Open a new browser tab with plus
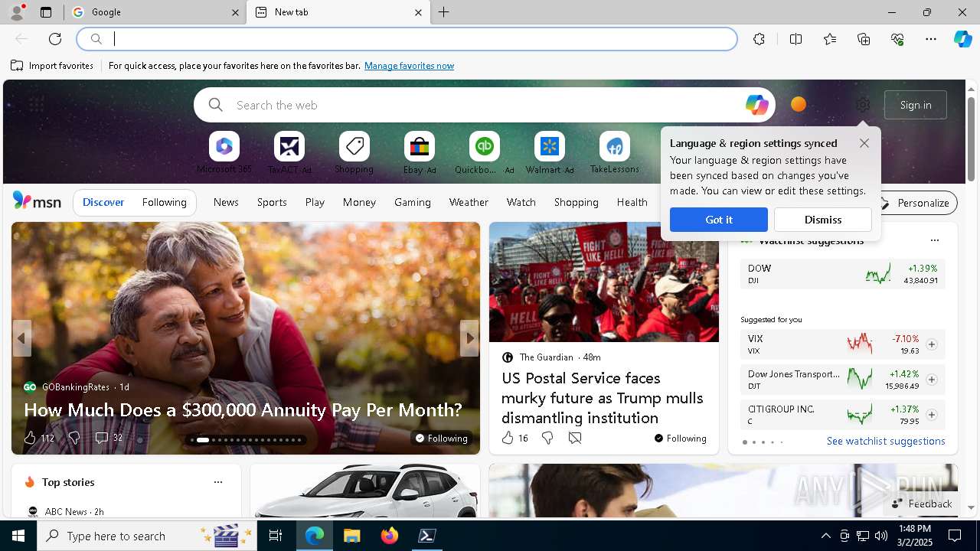This screenshot has width=980, height=551. pos(443,12)
